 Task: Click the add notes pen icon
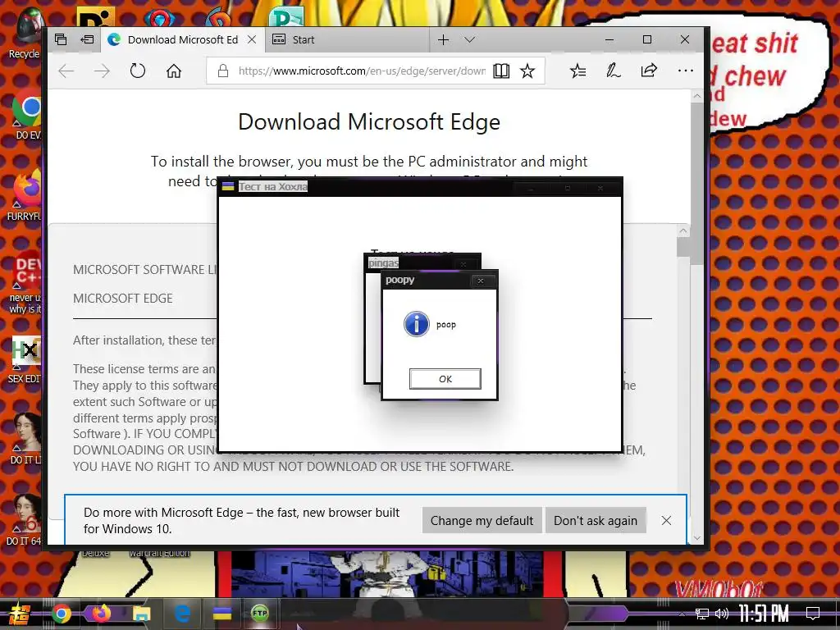614,71
